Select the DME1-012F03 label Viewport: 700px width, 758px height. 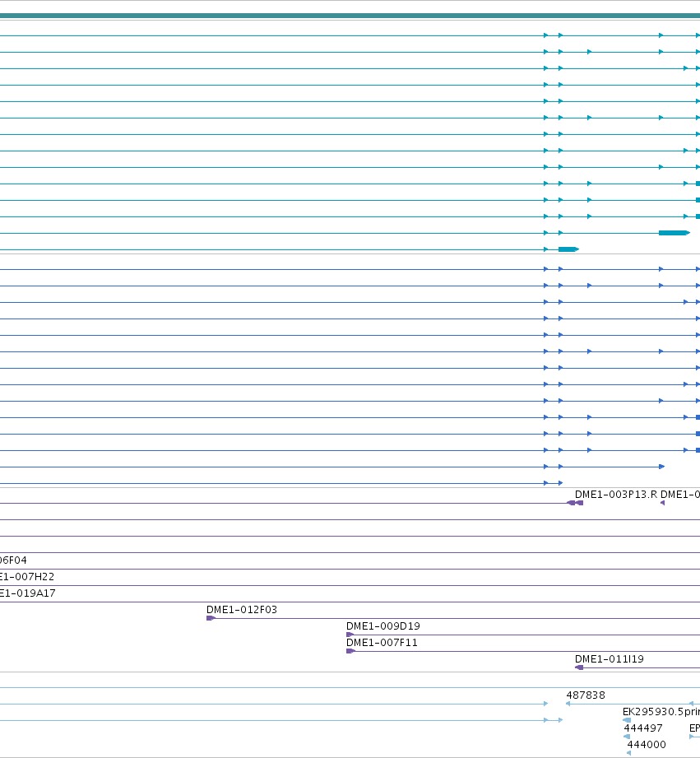(x=242, y=610)
